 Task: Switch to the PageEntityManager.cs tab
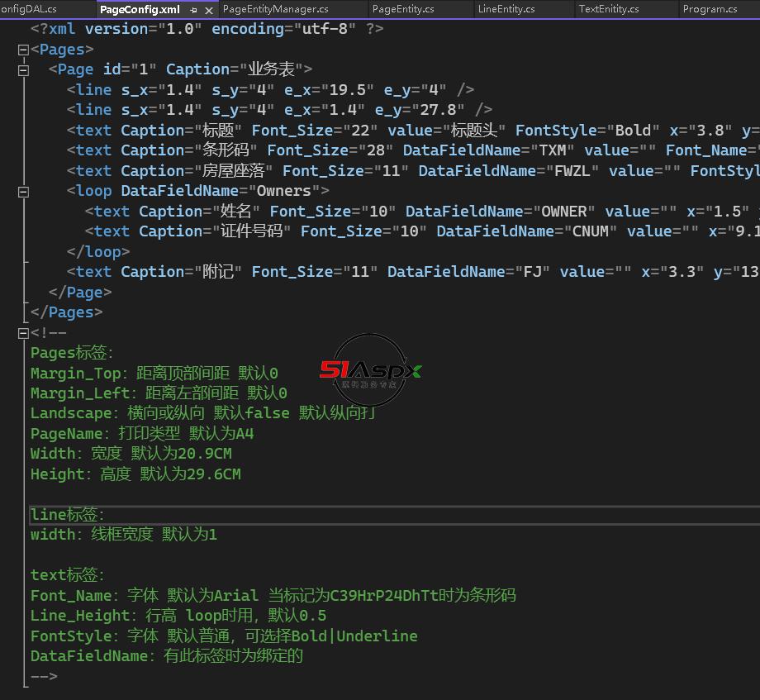(x=275, y=9)
